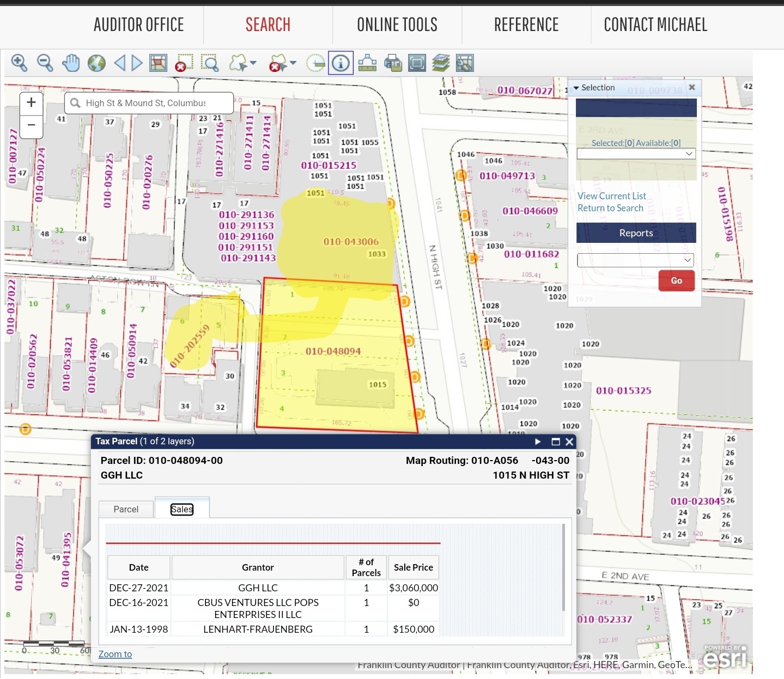The width and height of the screenshot is (784, 679).
Task: Click the JAN-13-1998 sale date cell
Action: (x=139, y=629)
